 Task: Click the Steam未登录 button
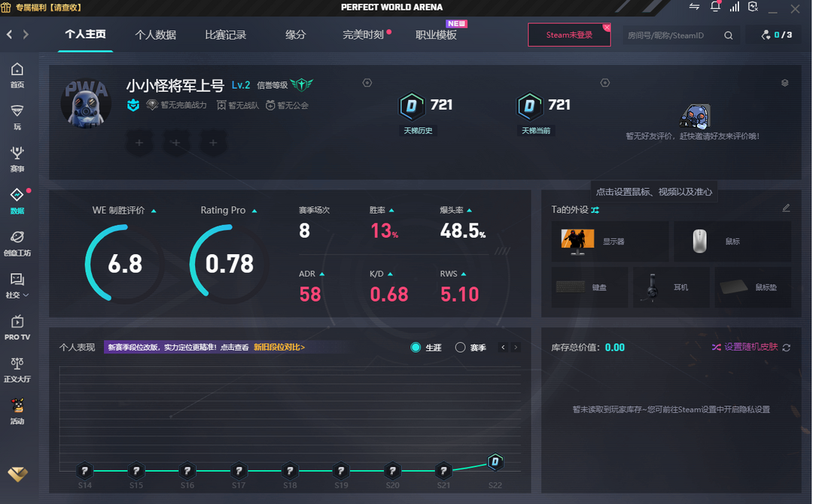click(568, 35)
